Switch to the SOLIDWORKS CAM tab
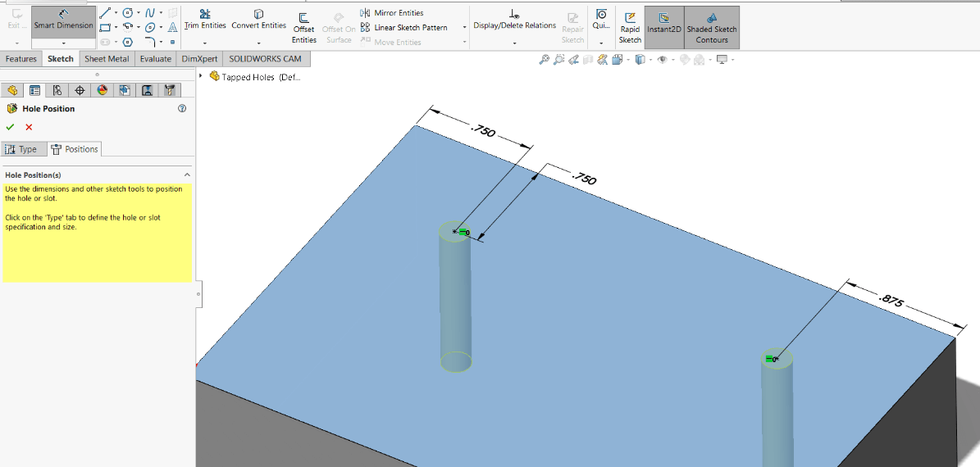Viewport: 980px width, 467px height. tap(265, 59)
